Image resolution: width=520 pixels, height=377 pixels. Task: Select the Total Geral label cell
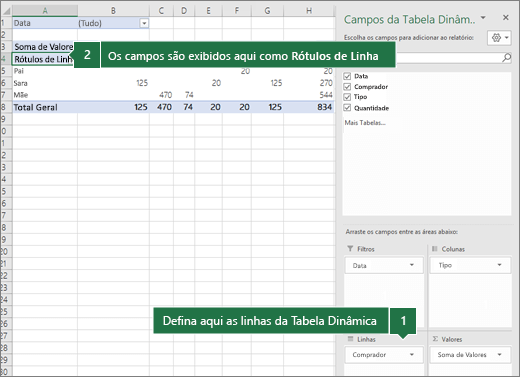point(45,107)
